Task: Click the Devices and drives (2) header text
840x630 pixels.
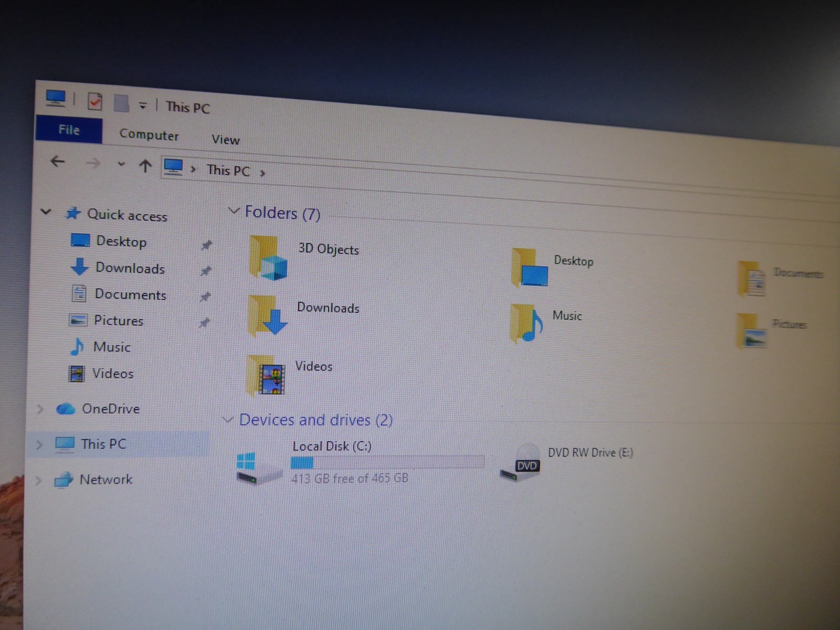Action: pos(316,420)
